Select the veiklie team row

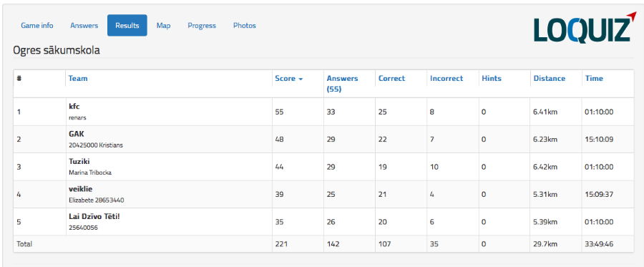click(323, 194)
